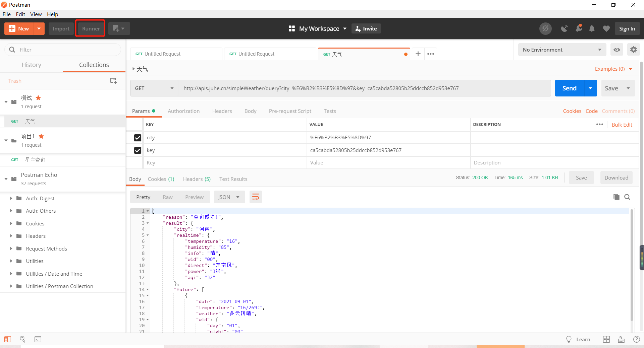The image size is (644, 348).
Task: Select the Pretty response view
Action: tap(143, 197)
